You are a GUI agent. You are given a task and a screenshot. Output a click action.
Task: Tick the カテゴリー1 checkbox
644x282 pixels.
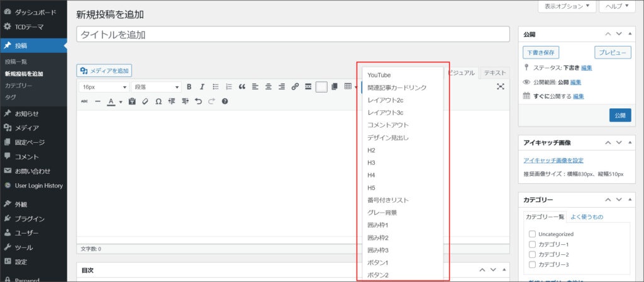[532, 244]
